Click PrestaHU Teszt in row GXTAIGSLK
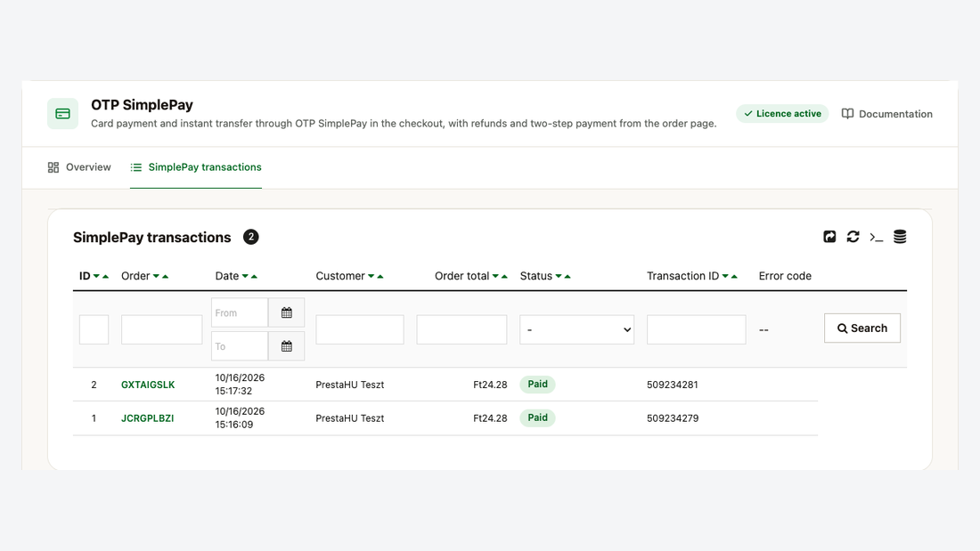The height and width of the screenshot is (551, 980). coord(350,385)
